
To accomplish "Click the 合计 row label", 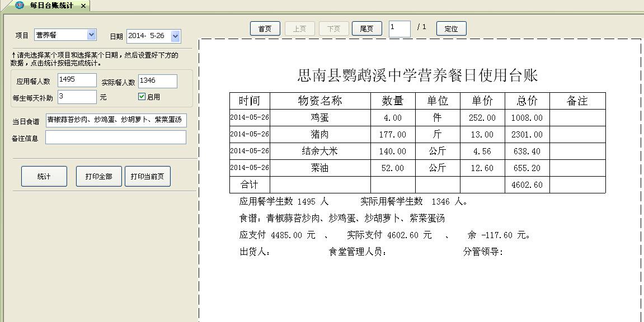I will [x=250, y=185].
